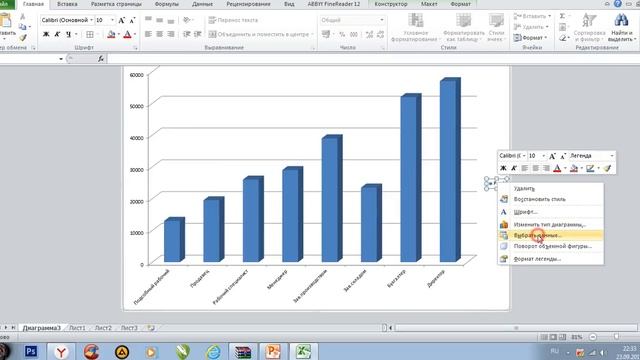
Task: Select Выбрать данные in context menu
Action: tap(550, 236)
